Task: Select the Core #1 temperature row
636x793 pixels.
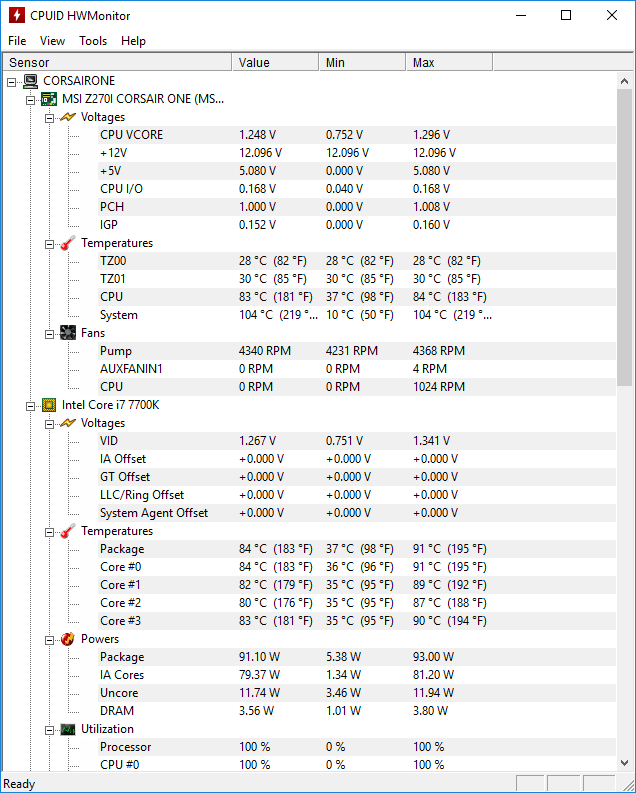Action: (357, 585)
